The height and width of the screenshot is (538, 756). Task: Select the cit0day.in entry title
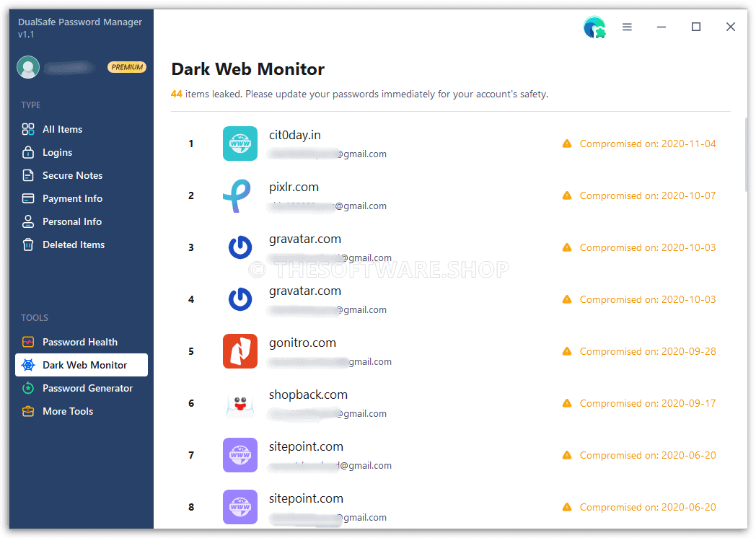pos(295,135)
